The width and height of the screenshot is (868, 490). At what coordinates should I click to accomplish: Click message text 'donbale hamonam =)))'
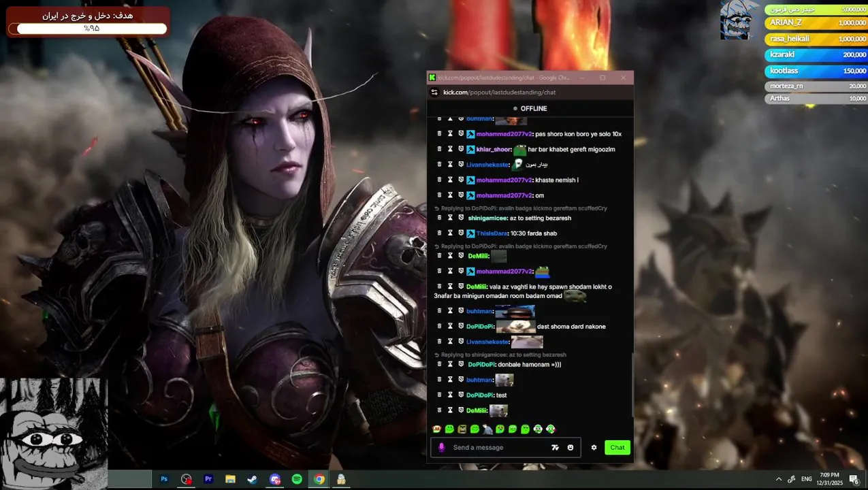pos(529,364)
